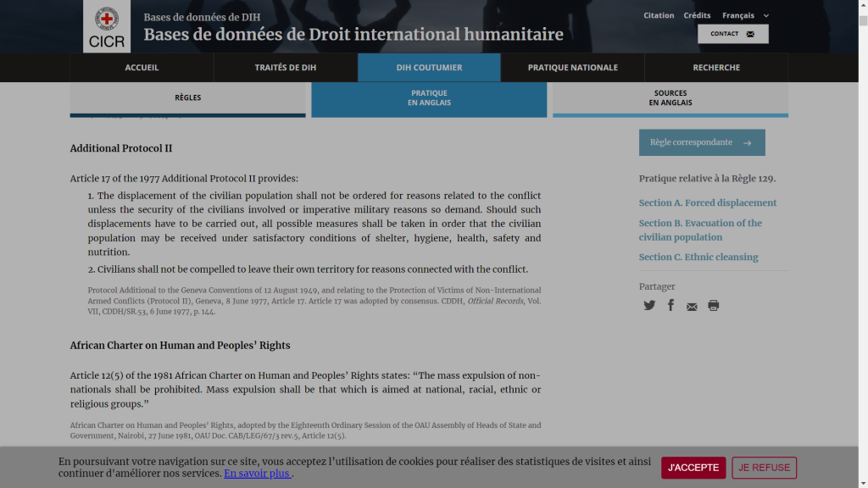
Task: Select DIH Coutumier navigation item
Action: point(429,68)
